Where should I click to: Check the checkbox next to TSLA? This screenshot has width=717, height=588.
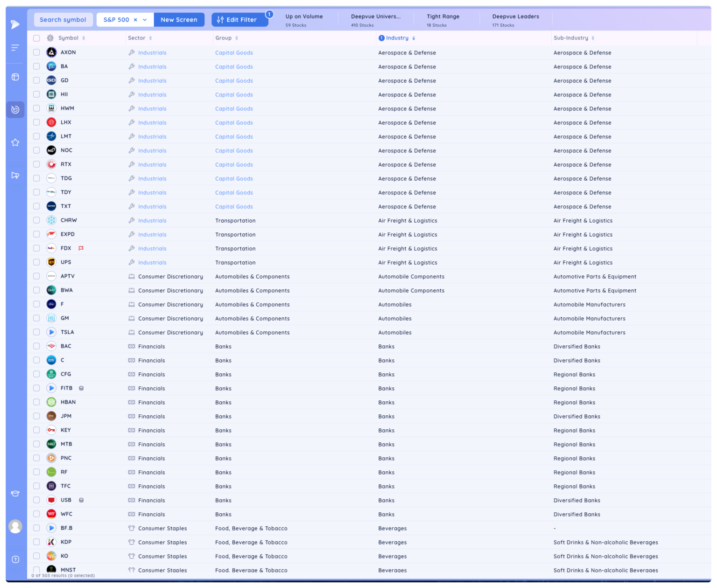[x=36, y=332]
